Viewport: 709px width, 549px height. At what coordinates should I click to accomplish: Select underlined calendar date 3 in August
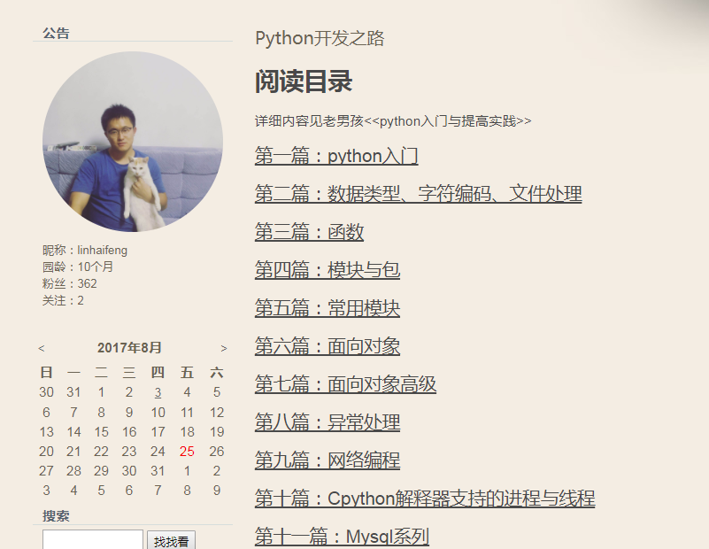[158, 393]
